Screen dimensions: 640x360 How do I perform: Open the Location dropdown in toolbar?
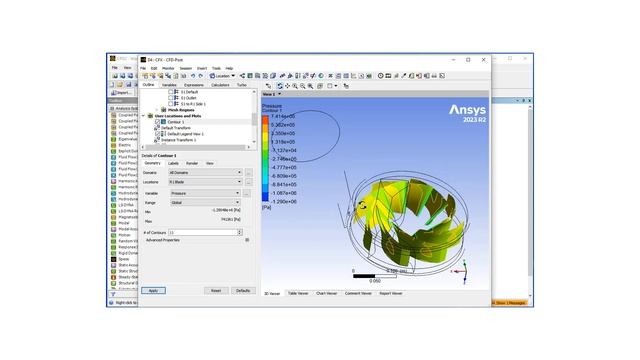(x=222, y=76)
